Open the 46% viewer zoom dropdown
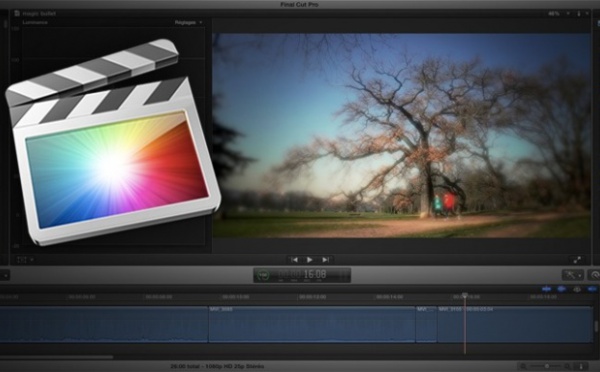Screen dimensions: 600x372 click(x=559, y=13)
